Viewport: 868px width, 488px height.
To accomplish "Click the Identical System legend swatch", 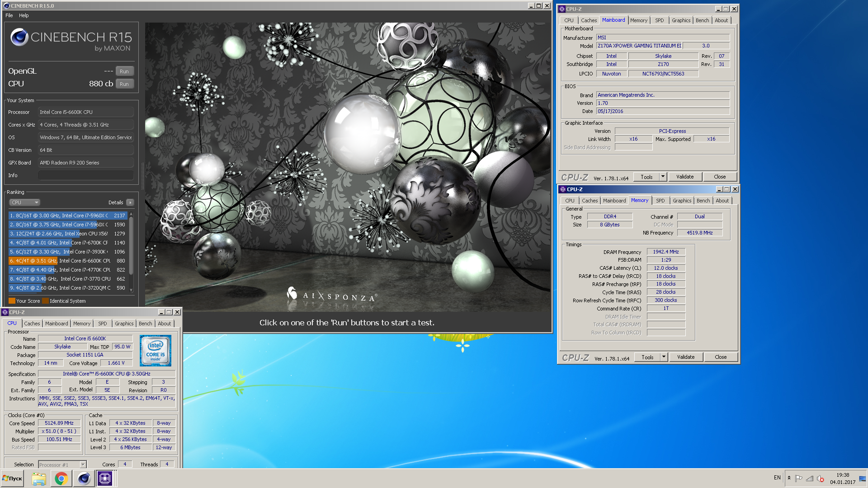I will click(x=45, y=301).
